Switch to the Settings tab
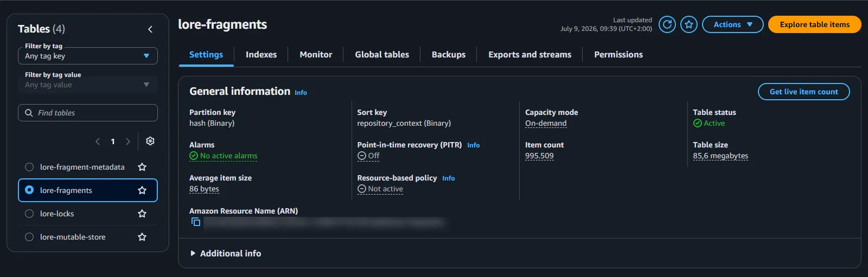This screenshot has width=868, height=277. click(x=206, y=55)
